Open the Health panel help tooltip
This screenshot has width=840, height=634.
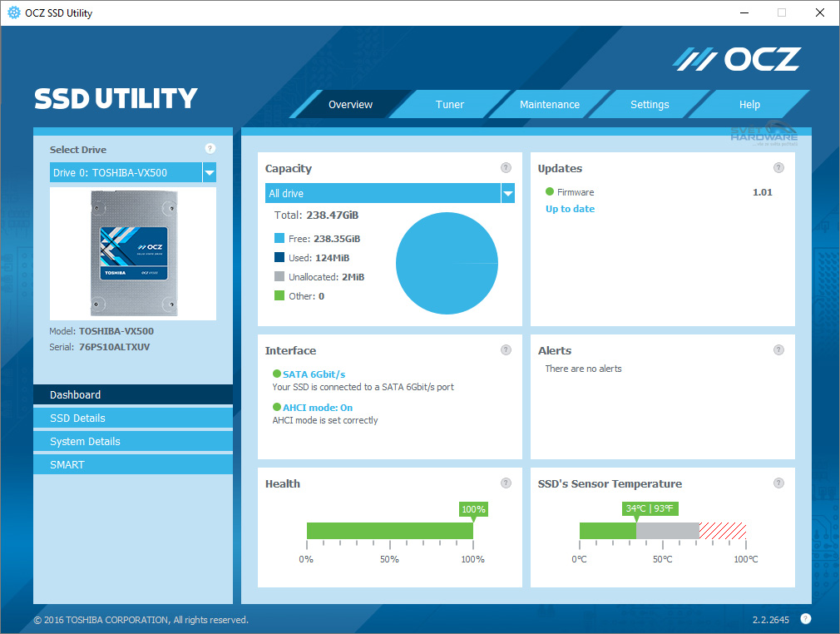point(506,483)
